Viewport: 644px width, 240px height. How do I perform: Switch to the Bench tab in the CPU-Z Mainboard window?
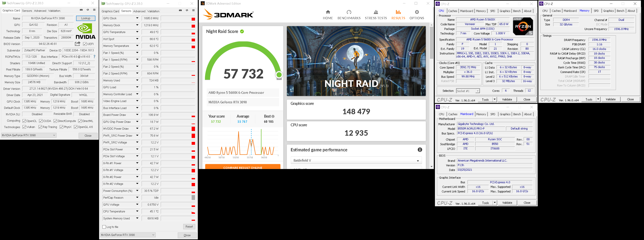(517, 114)
